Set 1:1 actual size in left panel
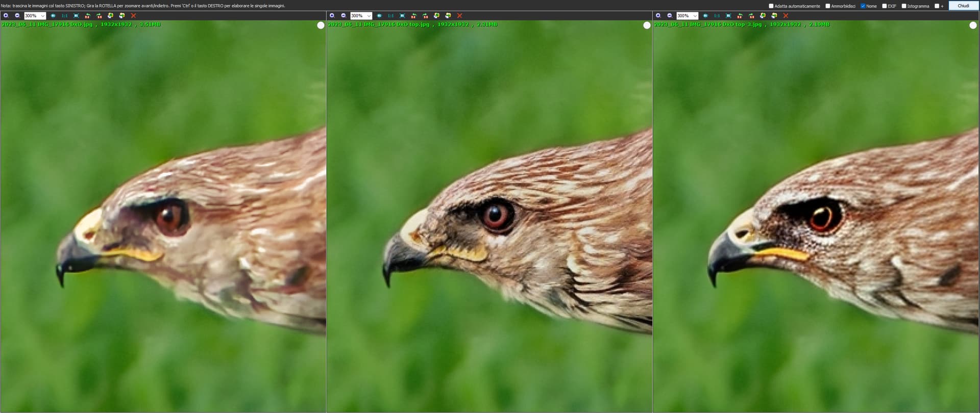 point(64,16)
